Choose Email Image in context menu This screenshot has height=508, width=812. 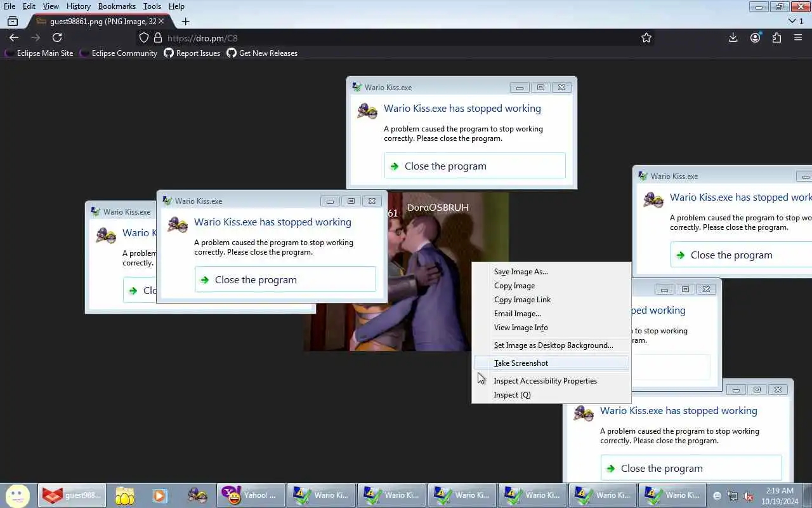tap(551, 314)
